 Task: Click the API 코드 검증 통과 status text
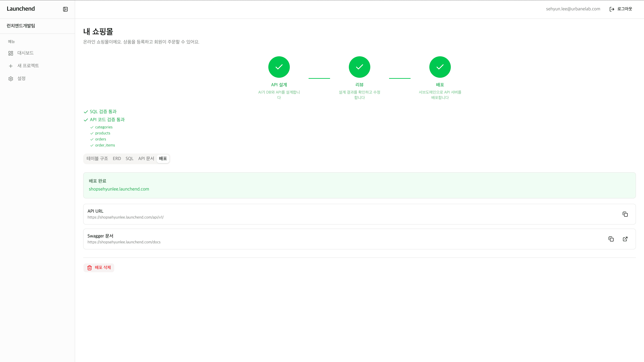pyautogui.click(x=107, y=120)
